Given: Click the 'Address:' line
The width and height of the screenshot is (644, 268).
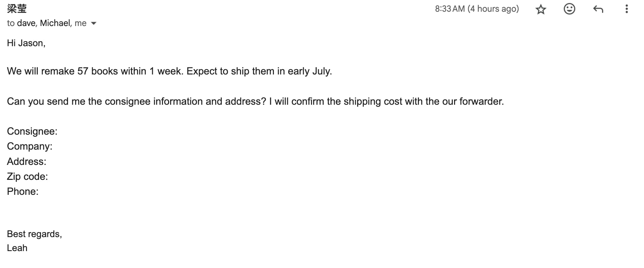Looking at the screenshot, I should tap(27, 162).
